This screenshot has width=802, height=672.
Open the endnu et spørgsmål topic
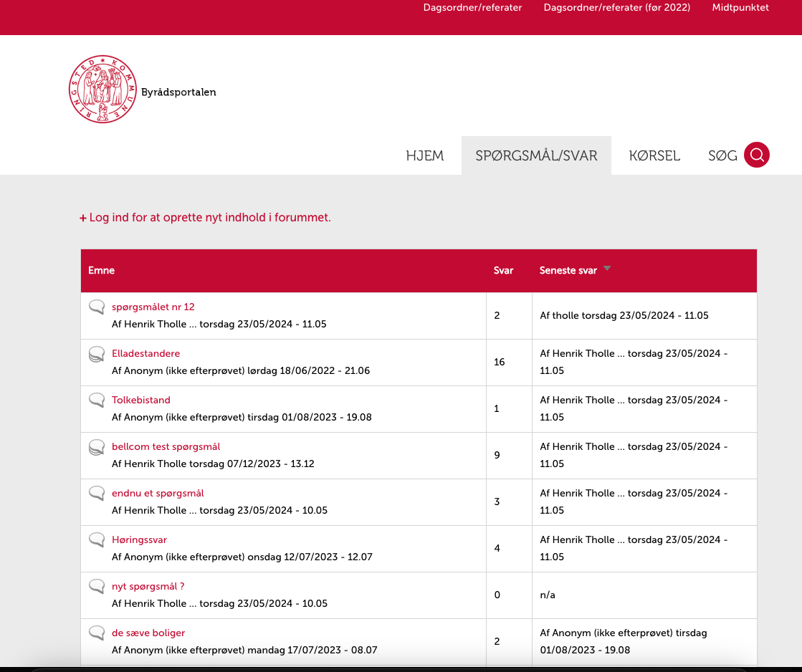[158, 494]
